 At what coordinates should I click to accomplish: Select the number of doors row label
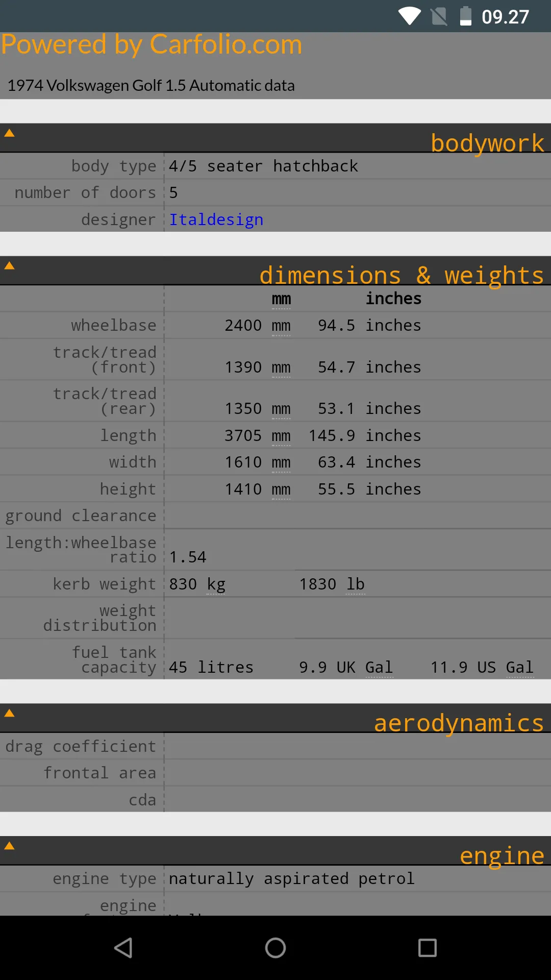85,193
